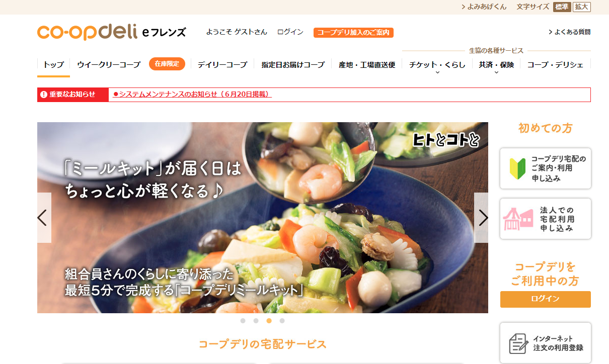609x364 pixels.
Task: Select the first carousel indicator dot
Action: click(x=243, y=321)
